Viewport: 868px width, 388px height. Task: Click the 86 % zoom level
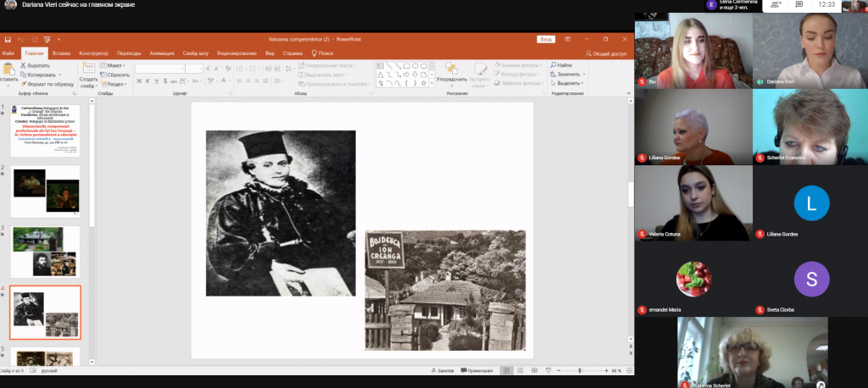pyautogui.click(x=617, y=370)
